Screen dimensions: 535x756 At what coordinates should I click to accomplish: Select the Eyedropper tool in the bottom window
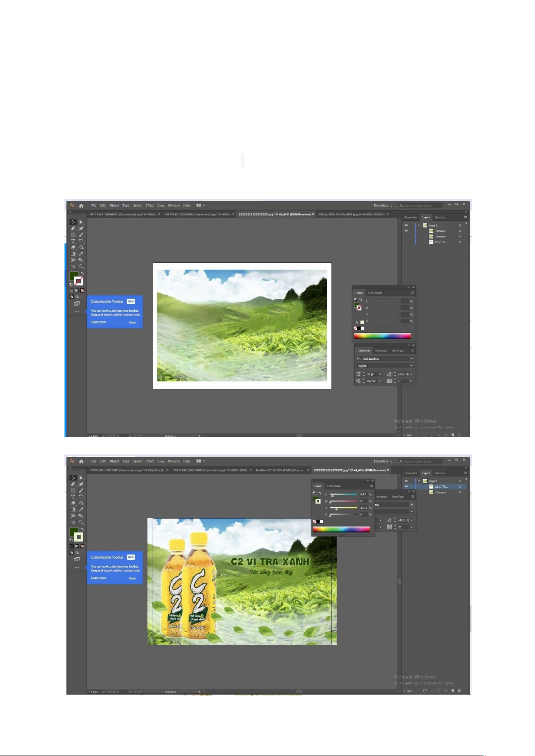tap(81, 510)
